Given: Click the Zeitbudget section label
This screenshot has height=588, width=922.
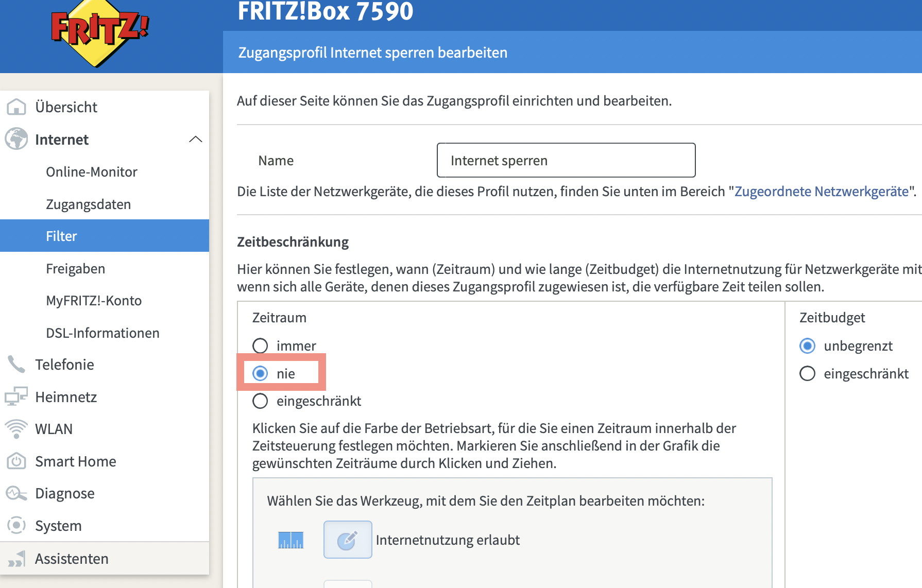Looking at the screenshot, I should (x=832, y=318).
